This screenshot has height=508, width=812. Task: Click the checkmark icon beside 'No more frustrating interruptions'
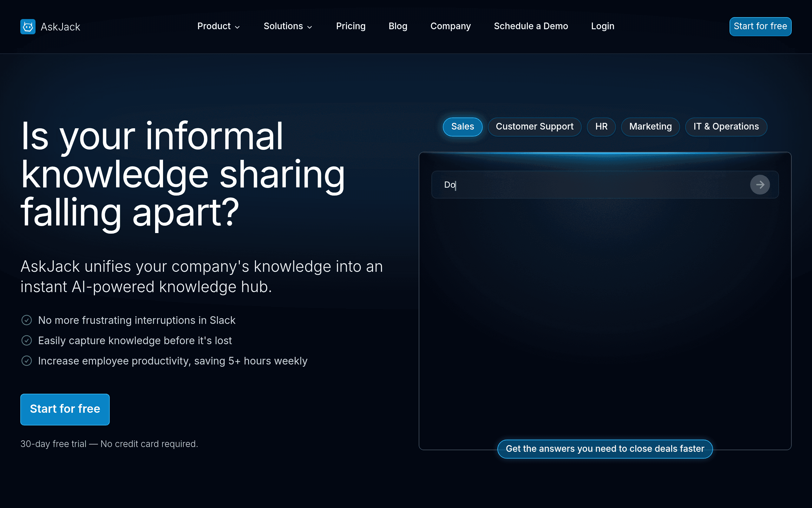point(27,320)
